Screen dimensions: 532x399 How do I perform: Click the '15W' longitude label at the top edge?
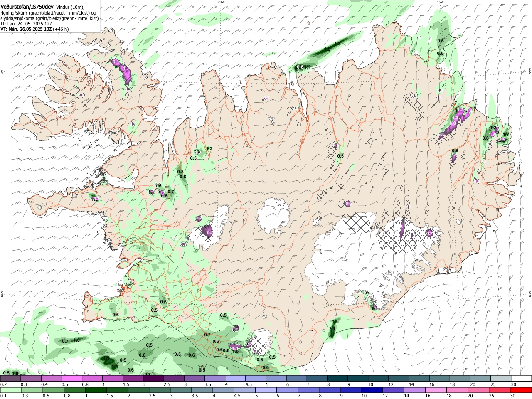pos(440,2)
